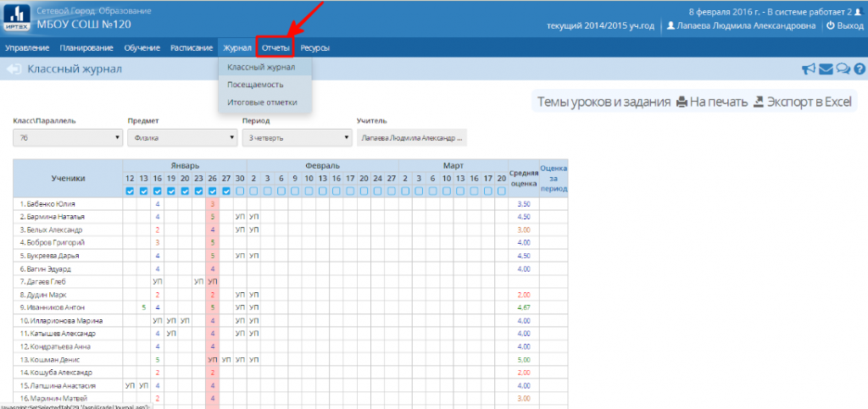This screenshot has width=868, height=409.
Task: Click the back arrow beside Классный журнал
Action: [x=14, y=69]
